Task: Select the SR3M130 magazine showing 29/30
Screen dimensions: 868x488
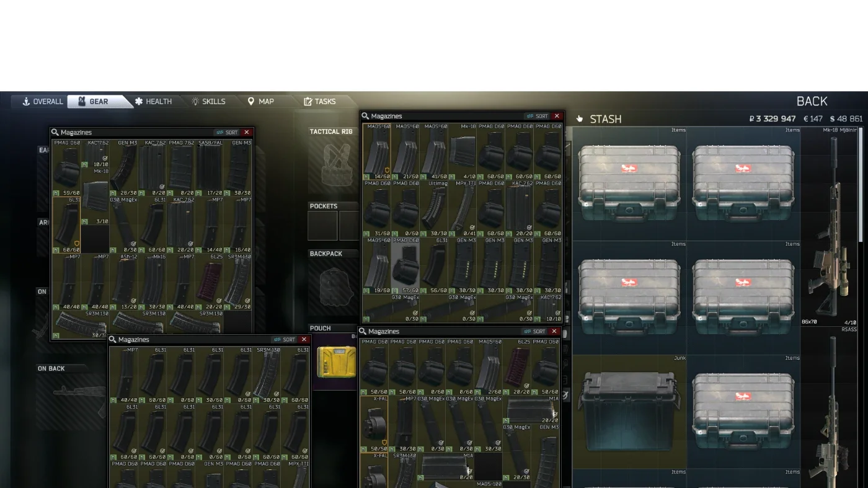Action: 238,282
